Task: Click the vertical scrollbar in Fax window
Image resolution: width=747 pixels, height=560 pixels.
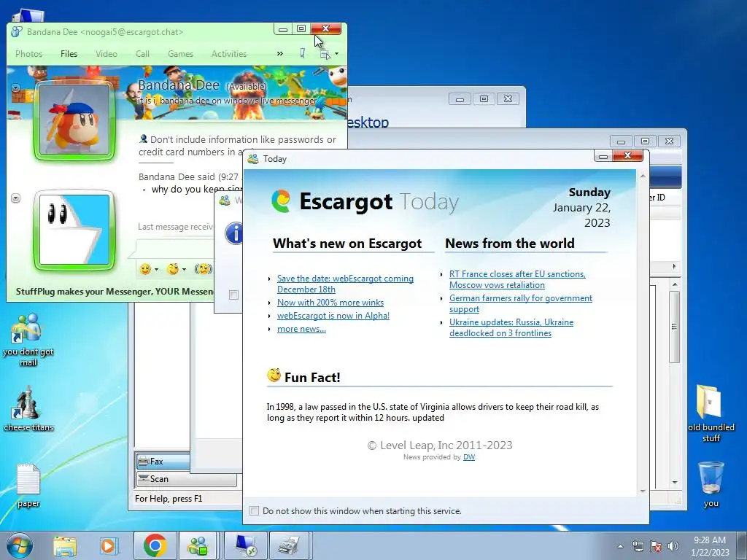Action: coord(674,327)
